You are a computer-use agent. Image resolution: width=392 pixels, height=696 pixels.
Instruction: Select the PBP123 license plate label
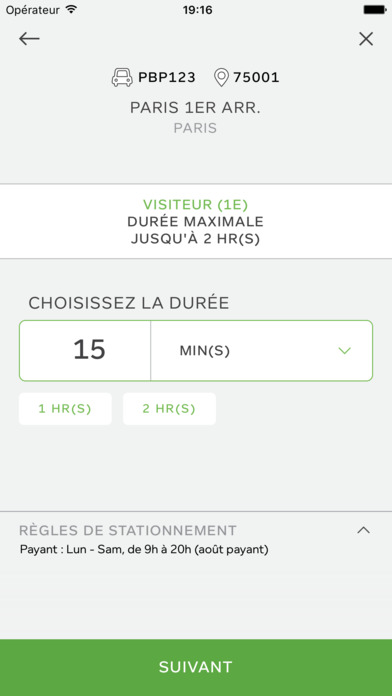pos(166,78)
